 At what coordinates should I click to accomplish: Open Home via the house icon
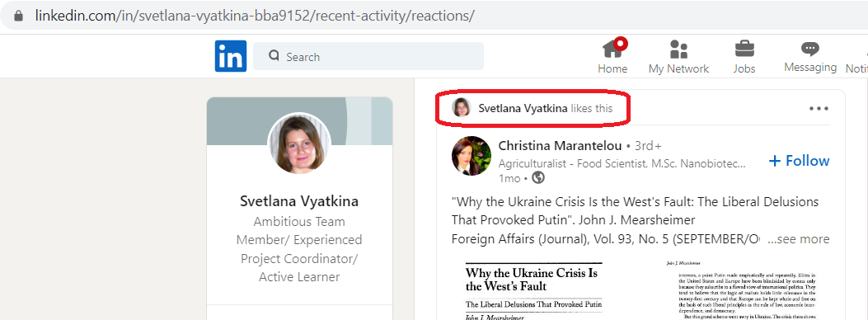612,49
